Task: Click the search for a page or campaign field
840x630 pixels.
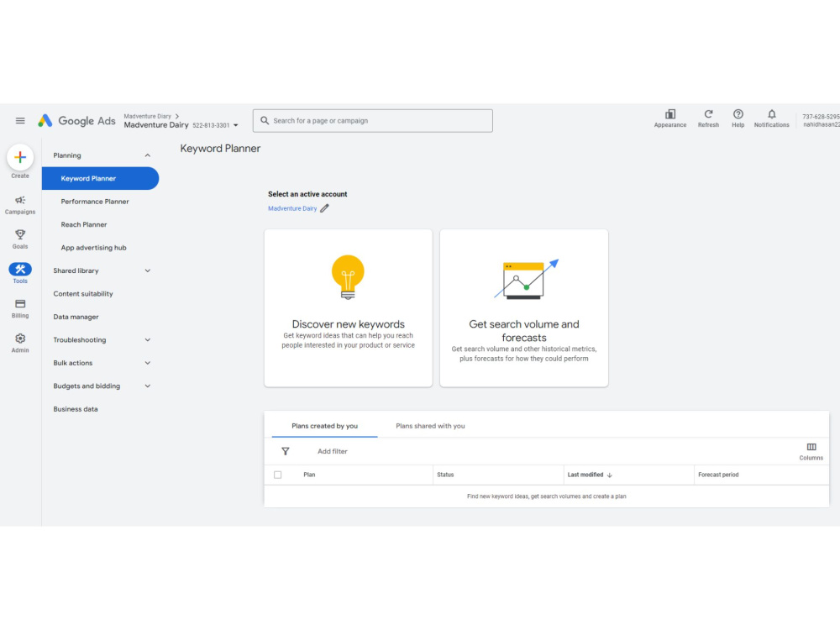Action: point(373,120)
